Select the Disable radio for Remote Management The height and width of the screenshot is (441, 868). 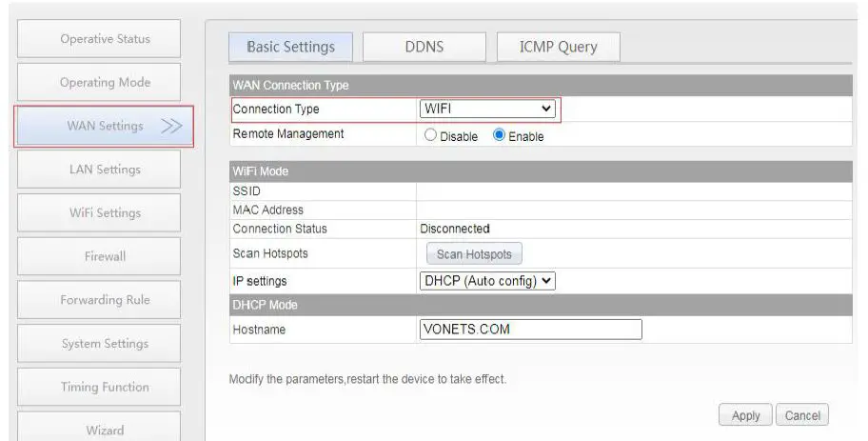pyautogui.click(x=430, y=136)
